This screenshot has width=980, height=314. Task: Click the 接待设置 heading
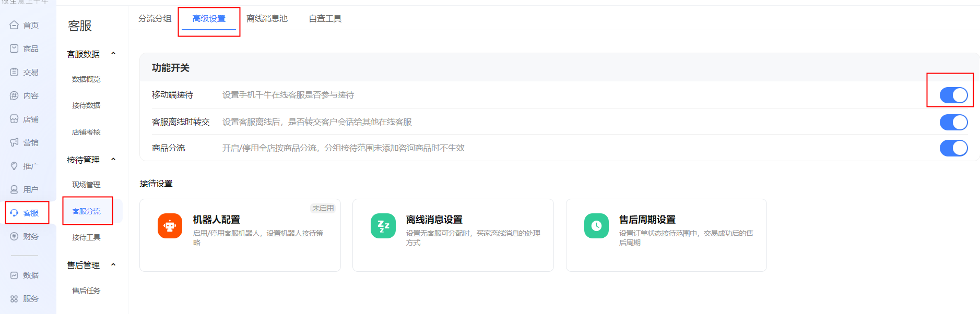pyautogui.click(x=156, y=184)
